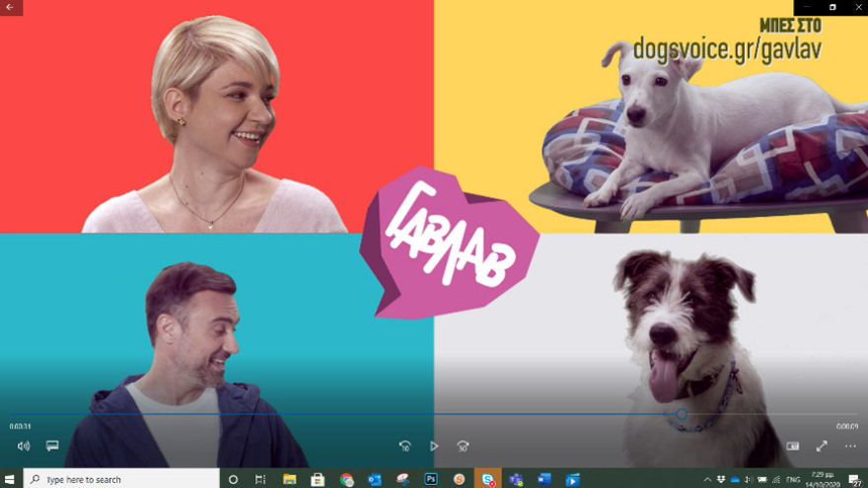
Task: Toggle fullscreen mode in the player
Action: tap(821, 446)
